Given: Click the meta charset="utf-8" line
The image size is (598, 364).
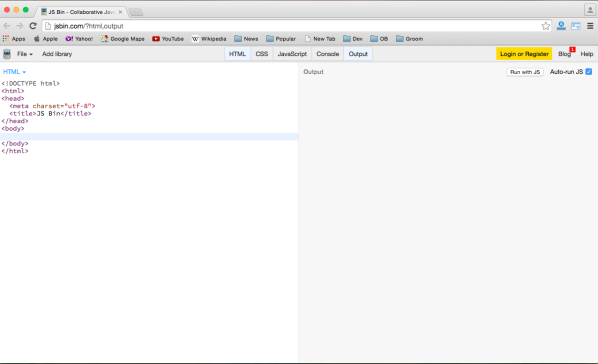Looking at the screenshot, I should (x=52, y=106).
